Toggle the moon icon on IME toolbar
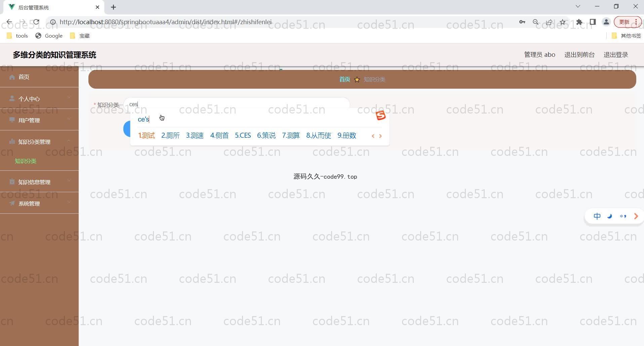 [610, 216]
